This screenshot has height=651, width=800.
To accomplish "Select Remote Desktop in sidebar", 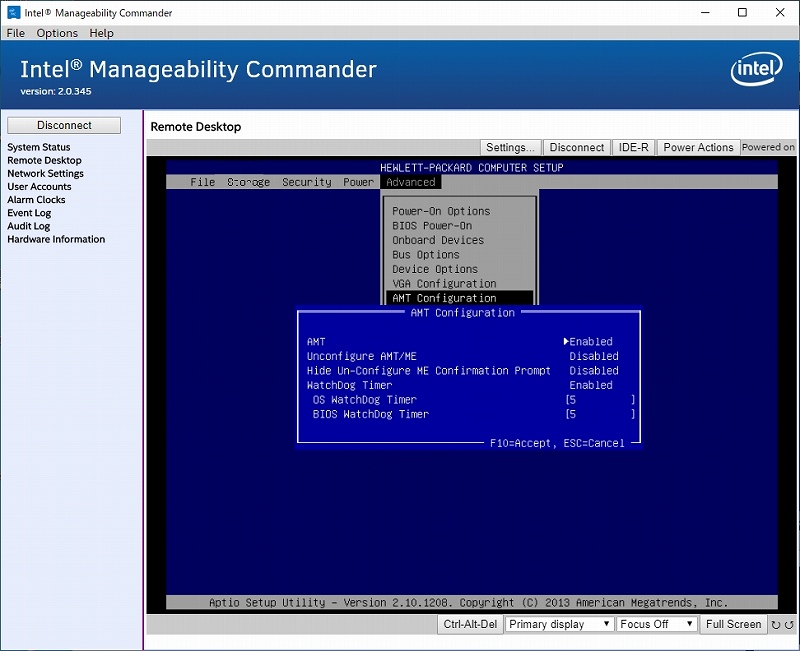I will pyautogui.click(x=44, y=160).
